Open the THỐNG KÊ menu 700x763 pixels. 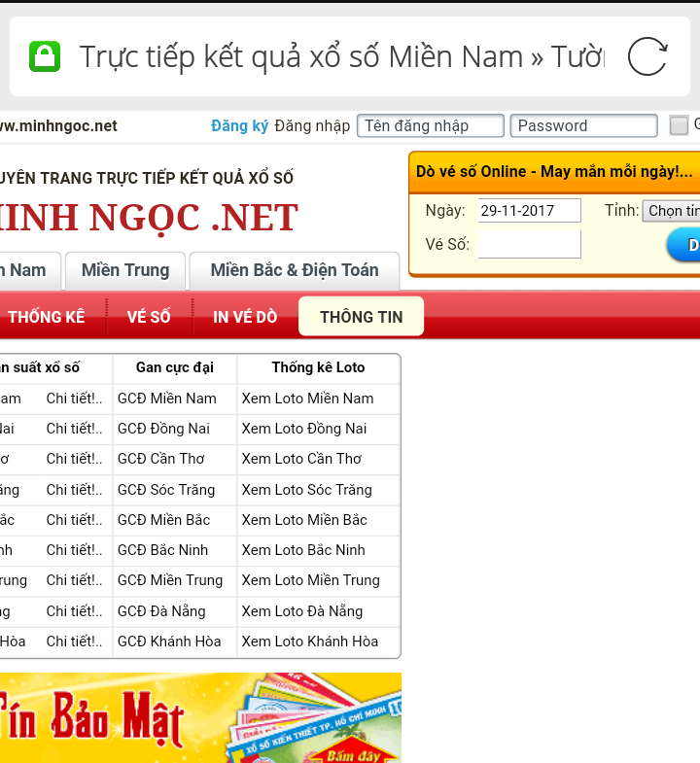pos(47,317)
